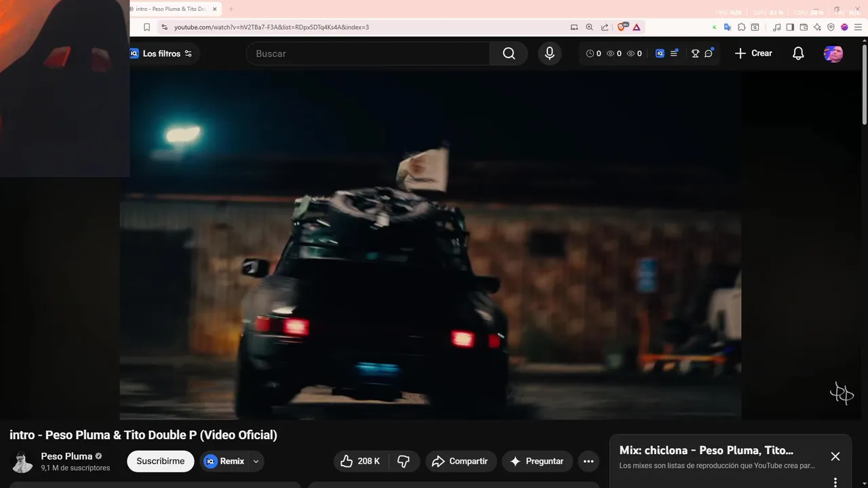This screenshot has height=488, width=868.
Task: Click the Preguntar ask button
Action: (537, 462)
